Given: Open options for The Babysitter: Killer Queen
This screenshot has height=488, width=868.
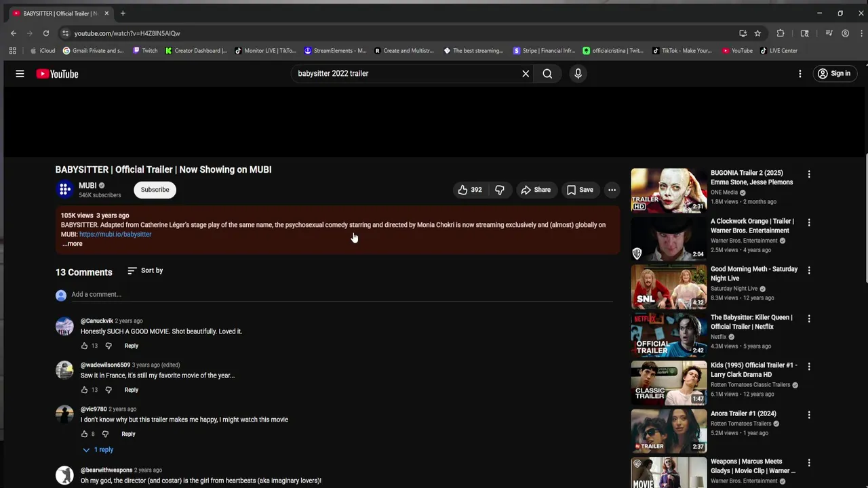Looking at the screenshot, I should coord(809,319).
